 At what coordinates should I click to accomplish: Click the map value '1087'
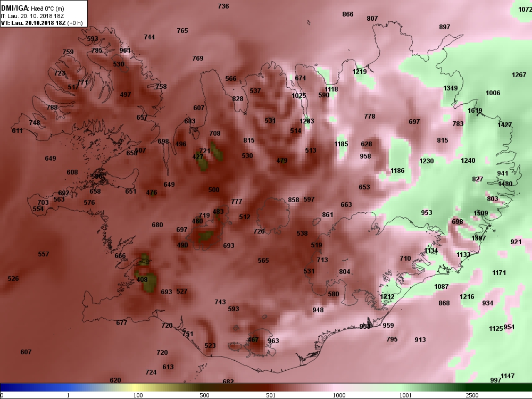tap(442, 287)
